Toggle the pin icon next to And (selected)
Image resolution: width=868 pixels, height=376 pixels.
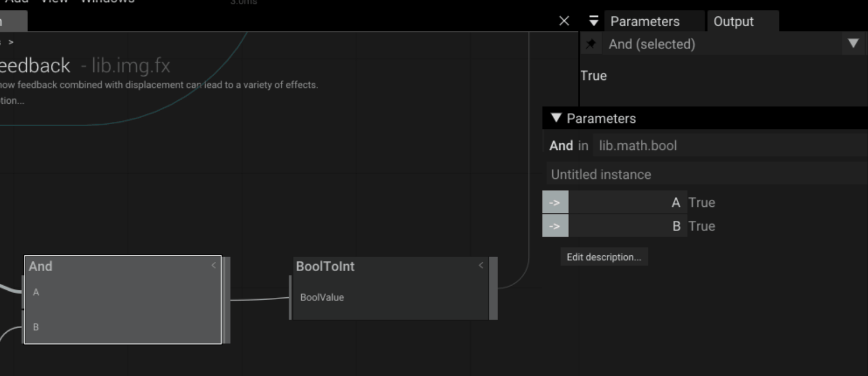[x=591, y=44]
